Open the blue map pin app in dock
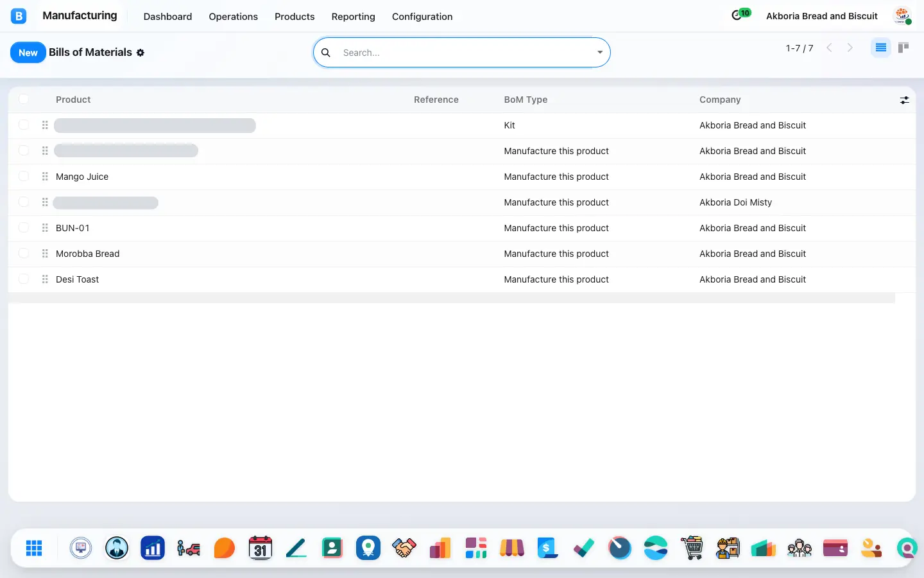Image resolution: width=924 pixels, height=578 pixels. pos(368,548)
